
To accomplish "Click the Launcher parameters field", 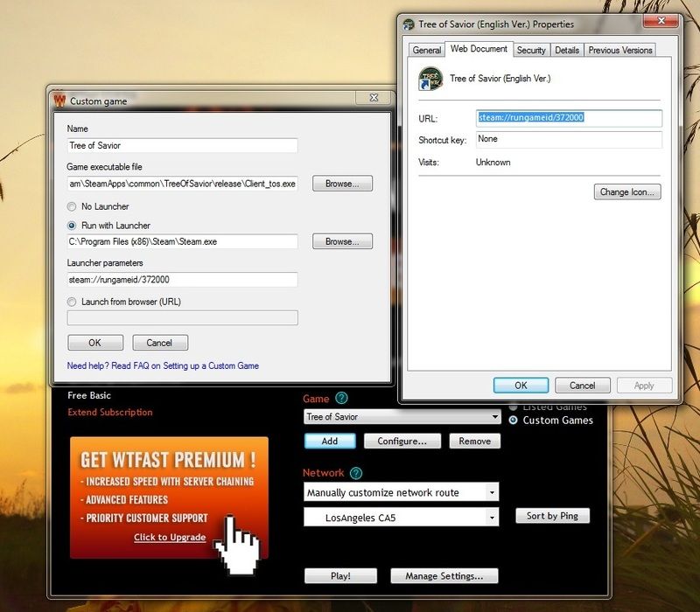I will (x=182, y=280).
